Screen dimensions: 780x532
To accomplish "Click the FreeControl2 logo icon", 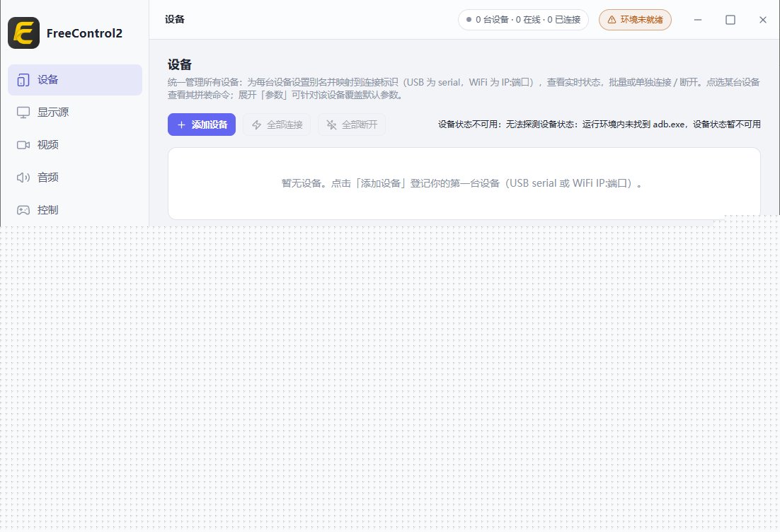I will click(x=23, y=33).
